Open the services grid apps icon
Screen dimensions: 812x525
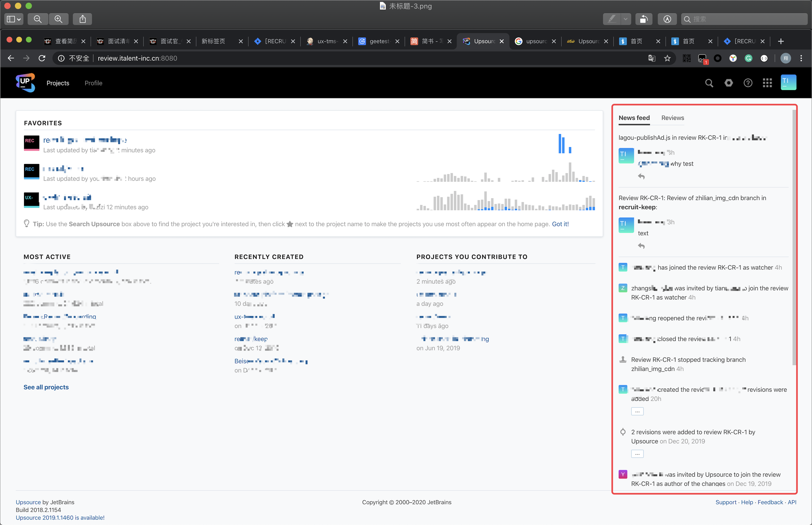click(767, 83)
